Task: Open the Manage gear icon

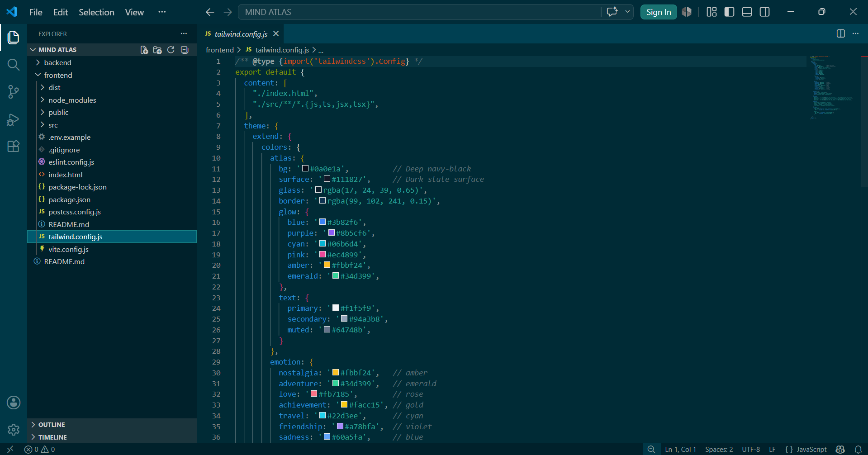Action: (14, 430)
